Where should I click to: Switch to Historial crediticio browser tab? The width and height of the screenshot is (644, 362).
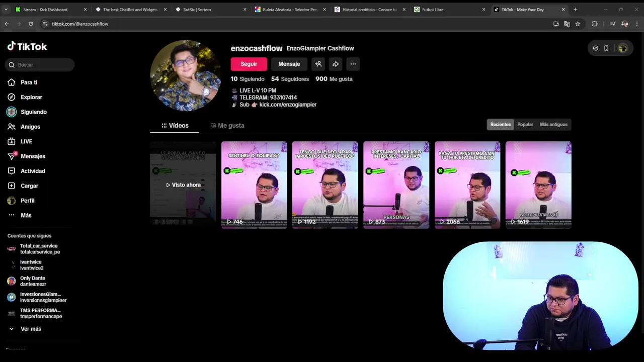(x=370, y=10)
